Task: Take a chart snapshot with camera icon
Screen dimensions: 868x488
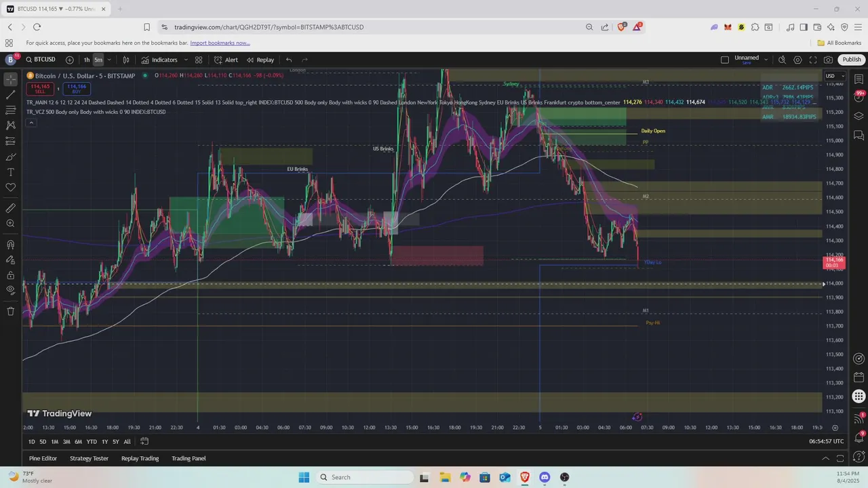Action: pos(829,60)
